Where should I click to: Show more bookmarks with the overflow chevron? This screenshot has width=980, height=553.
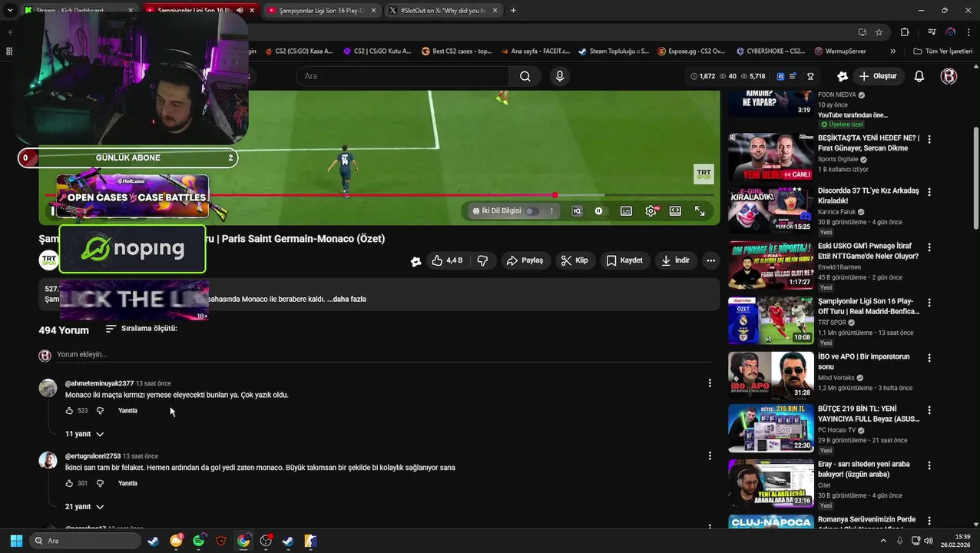(892, 51)
